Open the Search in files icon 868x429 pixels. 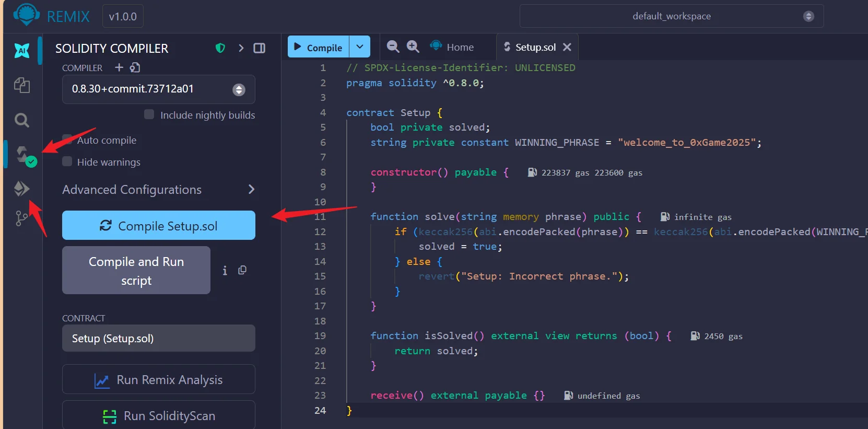[22, 120]
